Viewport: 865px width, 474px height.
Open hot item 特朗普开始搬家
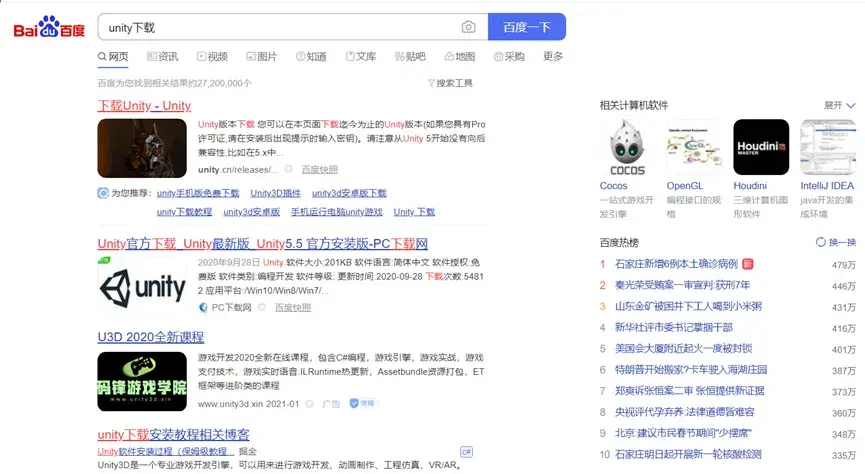pyautogui.click(x=691, y=370)
